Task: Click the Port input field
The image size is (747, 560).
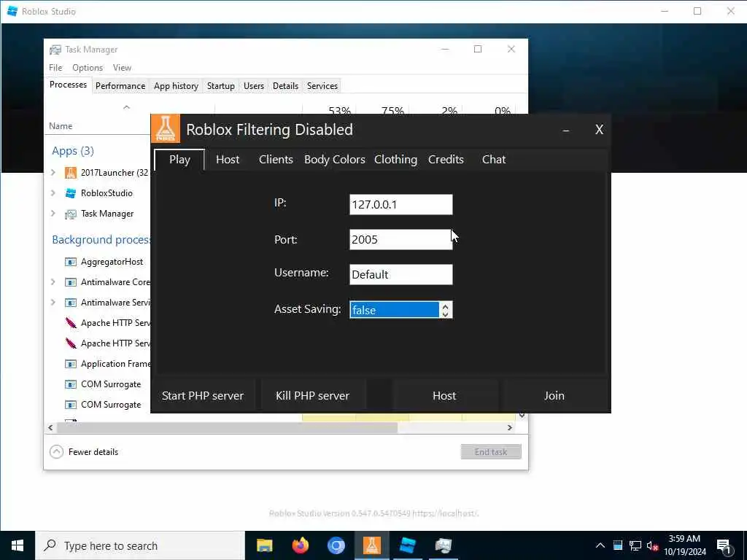Action: [400, 239]
